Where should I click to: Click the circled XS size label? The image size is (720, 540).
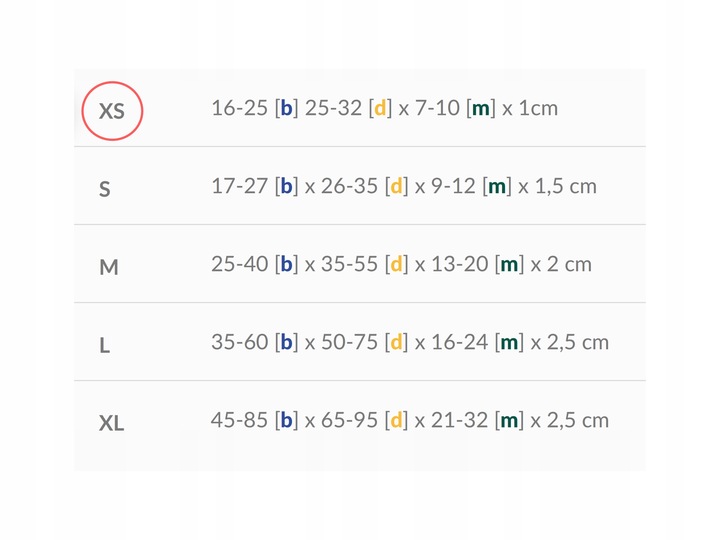pyautogui.click(x=112, y=109)
